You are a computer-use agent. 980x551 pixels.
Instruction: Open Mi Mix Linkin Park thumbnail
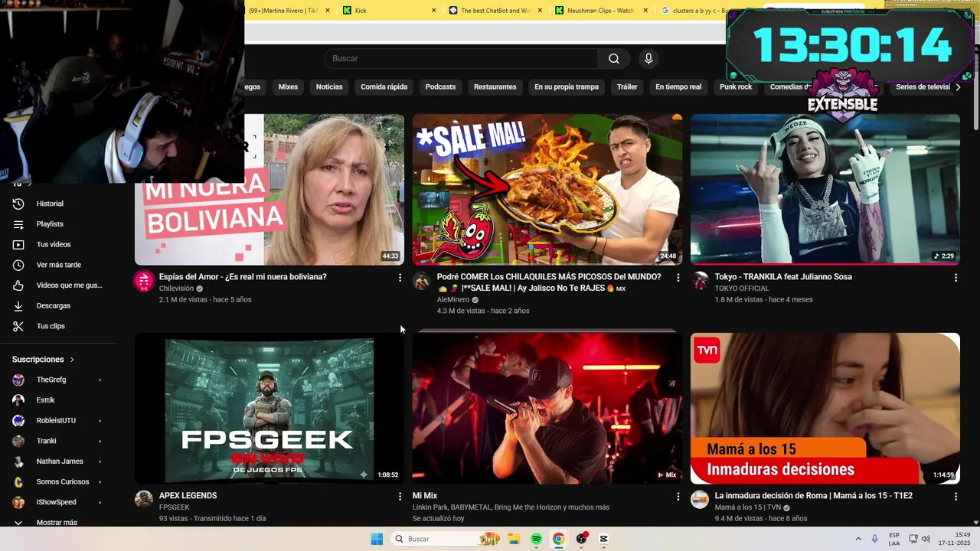547,409
